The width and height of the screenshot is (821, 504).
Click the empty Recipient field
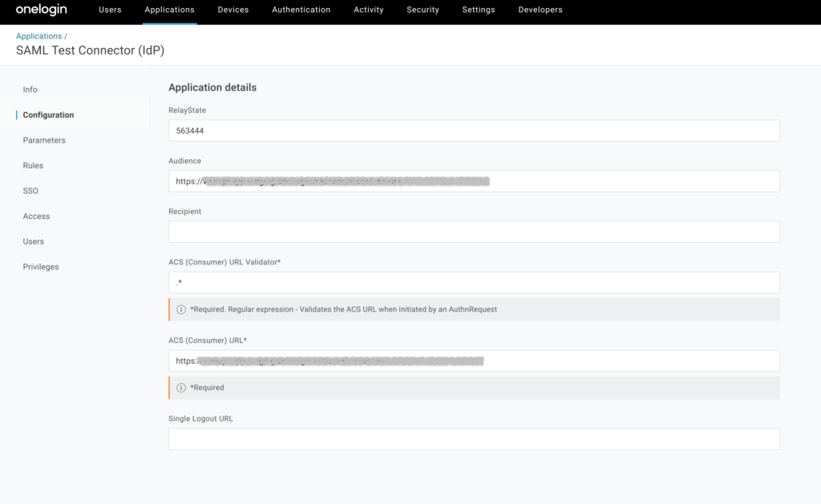point(474,232)
